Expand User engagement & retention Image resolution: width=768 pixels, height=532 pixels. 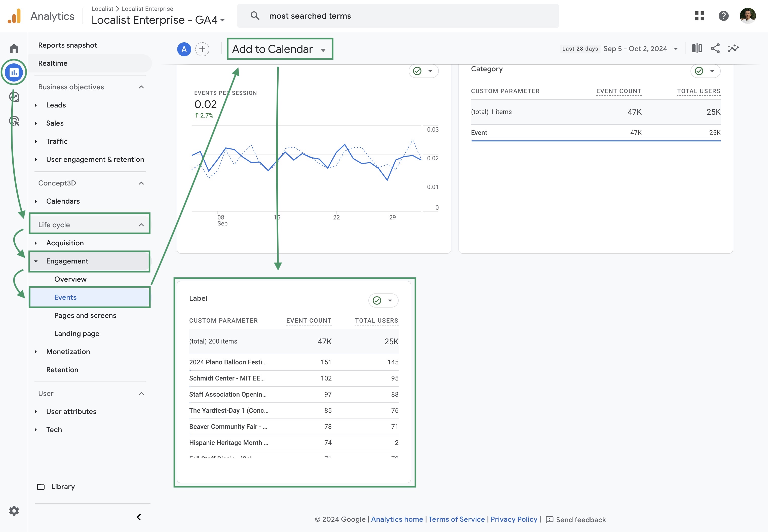(36, 159)
